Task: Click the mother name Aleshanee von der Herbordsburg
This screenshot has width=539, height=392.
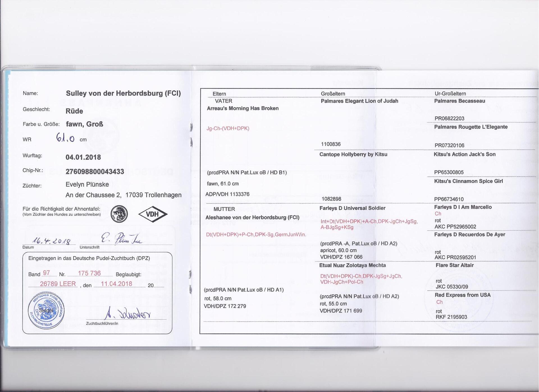Action: (x=252, y=217)
